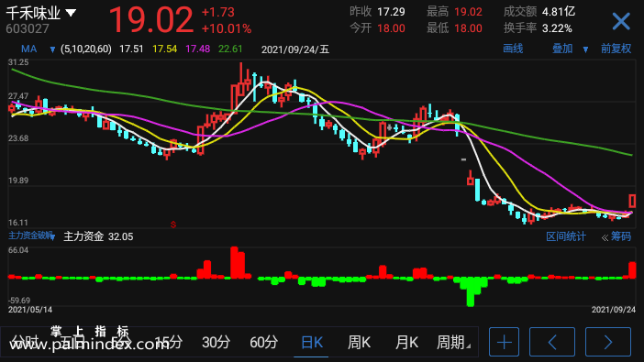Expand the MA indicator dropdown arrow
The image size is (644, 362).
[x=52, y=49]
